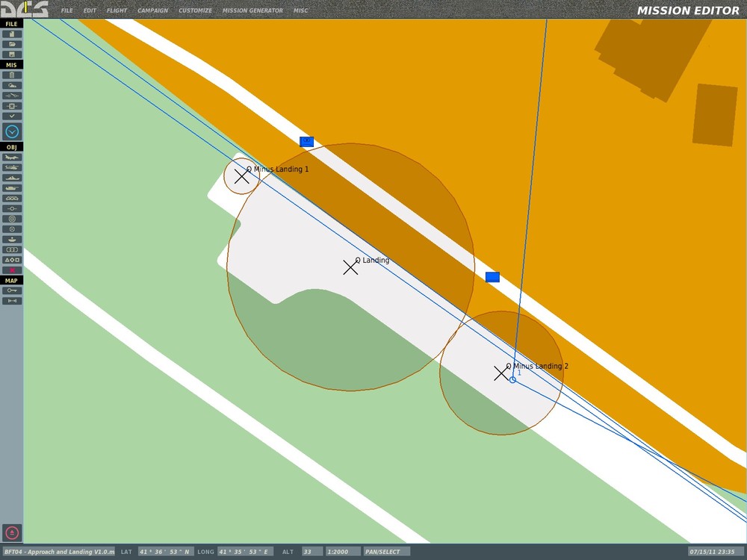Select the Minus Landing 2 zone marker
This screenshot has height=560, width=747.
click(501, 373)
